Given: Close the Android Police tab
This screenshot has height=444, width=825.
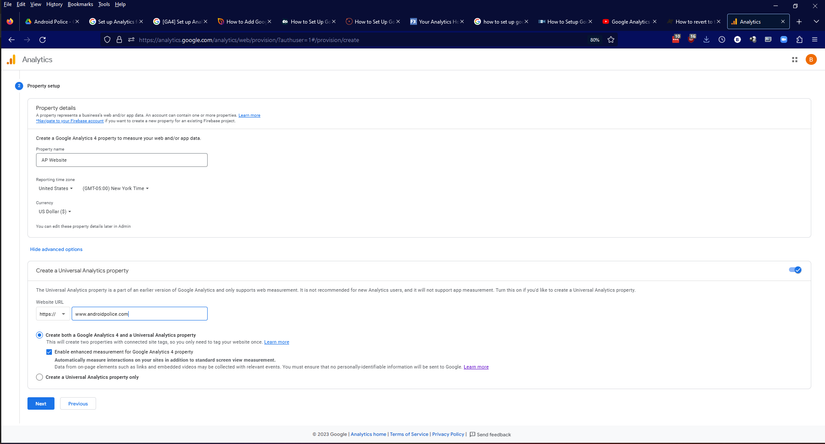Looking at the screenshot, I should pos(77,22).
